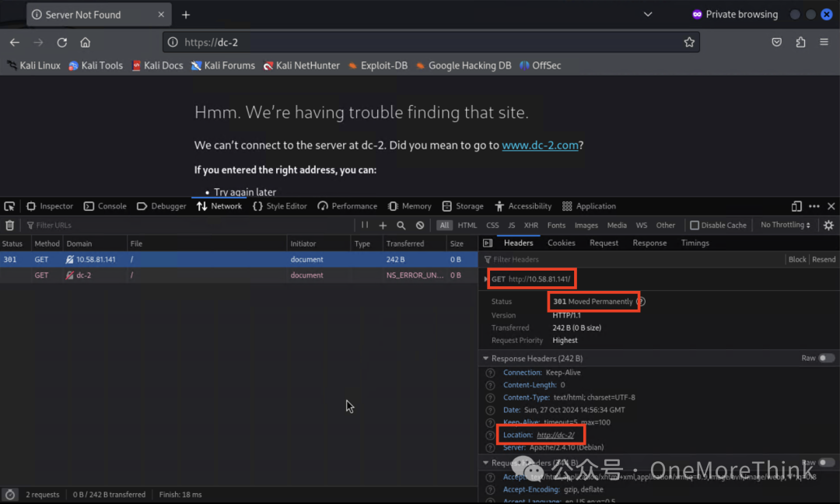Reload the page with the refresh icon

pos(62,42)
